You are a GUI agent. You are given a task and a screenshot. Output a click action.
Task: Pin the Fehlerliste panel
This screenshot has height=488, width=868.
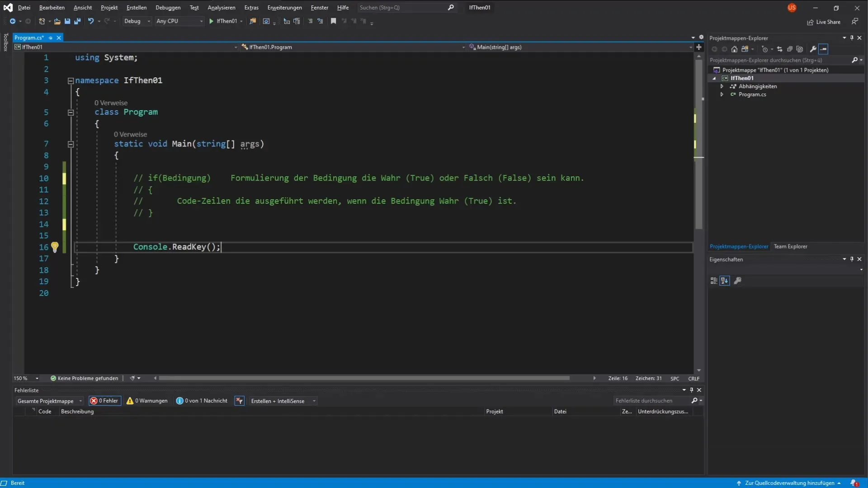(691, 390)
